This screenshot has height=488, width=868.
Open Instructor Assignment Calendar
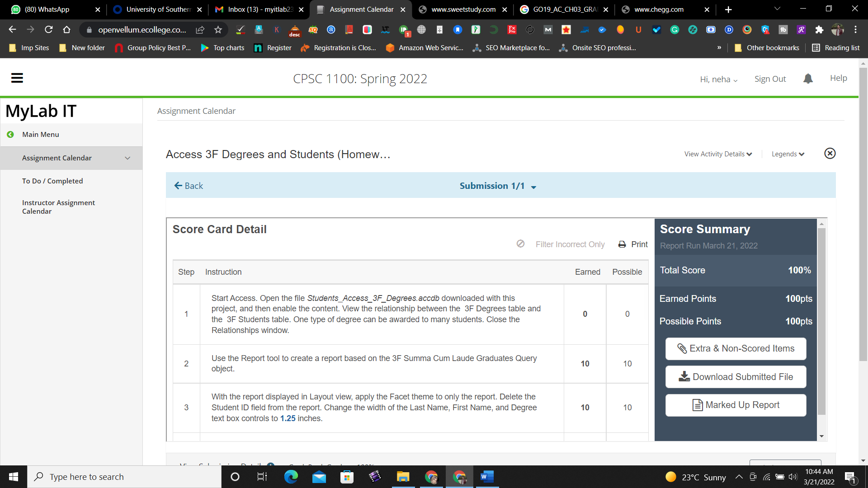(58, 207)
